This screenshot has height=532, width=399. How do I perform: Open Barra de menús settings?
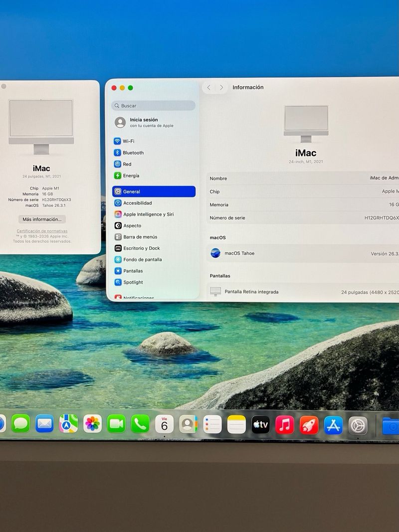pos(154,237)
